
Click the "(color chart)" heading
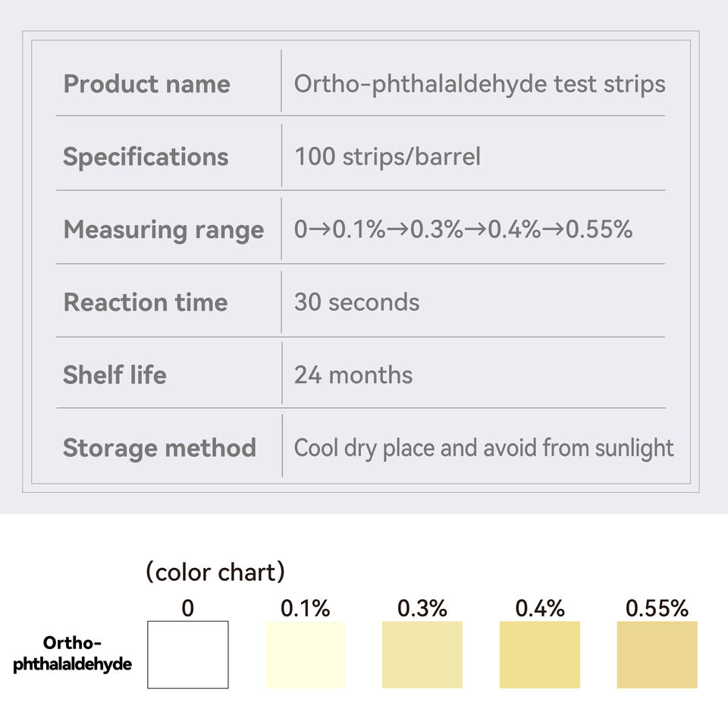(215, 573)
